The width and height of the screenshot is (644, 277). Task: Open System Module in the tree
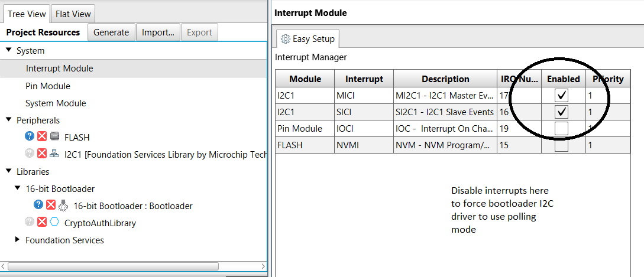tap(56, 103)
